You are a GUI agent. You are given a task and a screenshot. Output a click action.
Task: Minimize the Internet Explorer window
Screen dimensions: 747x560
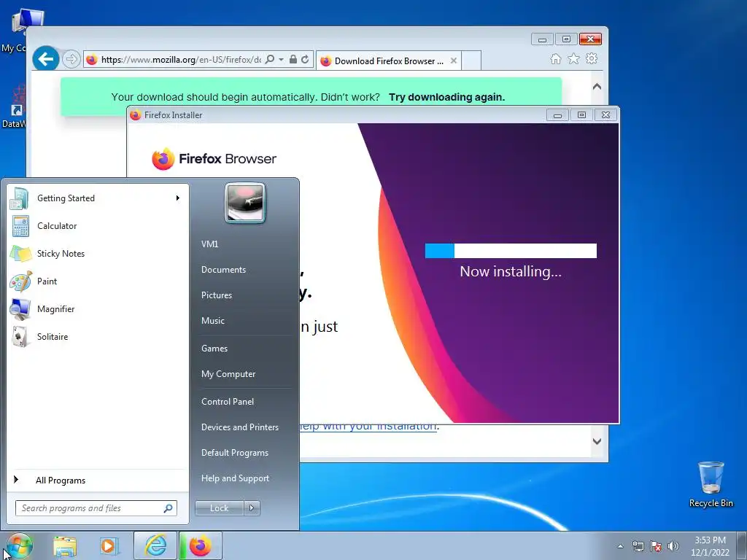click(542, 39)
